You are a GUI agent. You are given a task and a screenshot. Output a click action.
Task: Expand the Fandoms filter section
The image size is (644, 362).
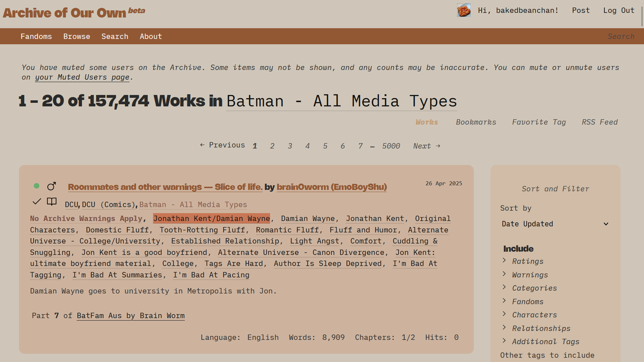[528, 302]
